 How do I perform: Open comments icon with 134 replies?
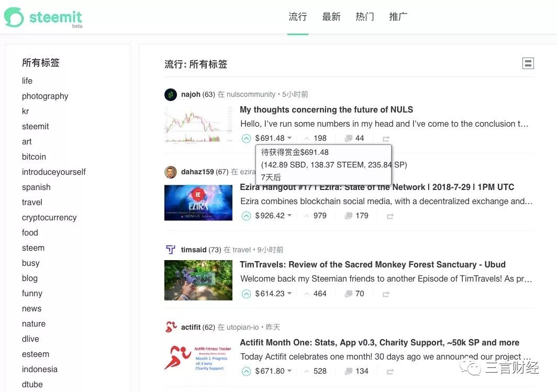[349, 371]
